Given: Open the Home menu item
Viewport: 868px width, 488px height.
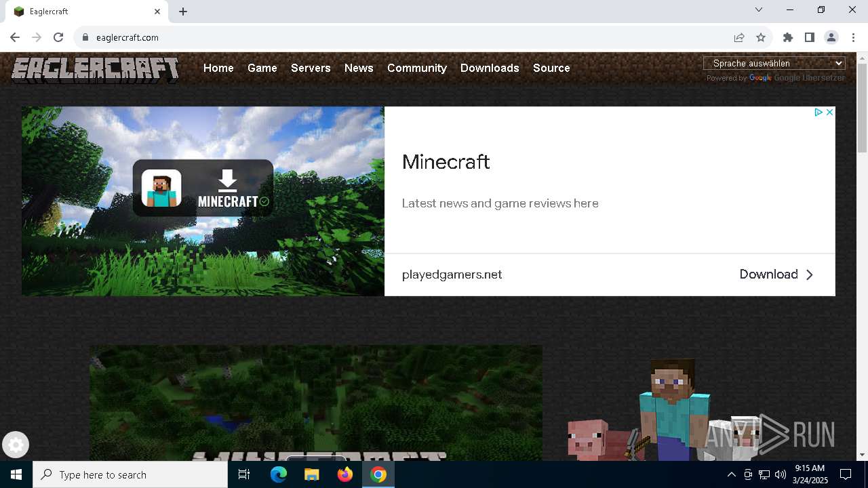Looking at the screenshot, I should coord(218,68).
